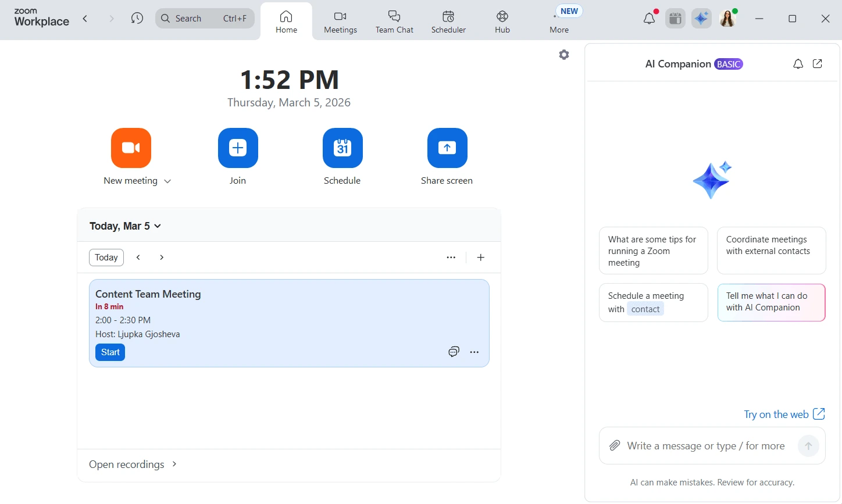Viewport: 842px width, 504px height.
Task: Type in the AI Companion message input
Action: click(705, 445)
